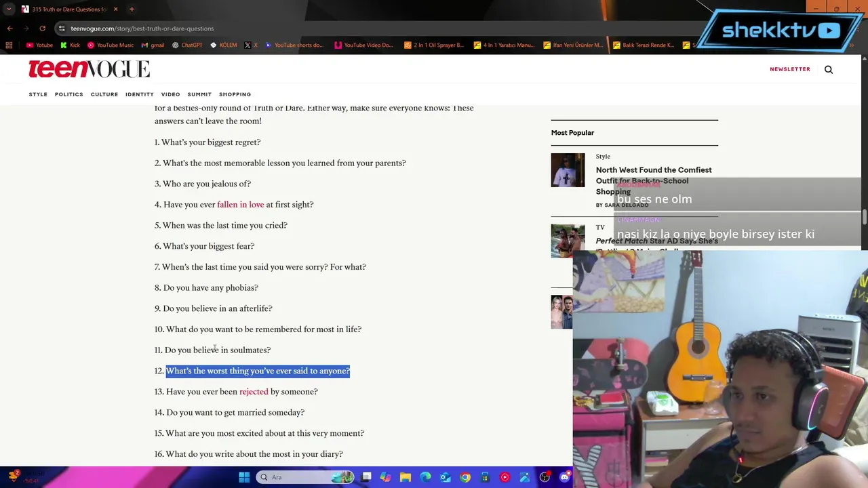Click question '14. Do you want to get married someday?'
Image resolution: width=868 pixels, height=488 pixels.
(229, 413)
